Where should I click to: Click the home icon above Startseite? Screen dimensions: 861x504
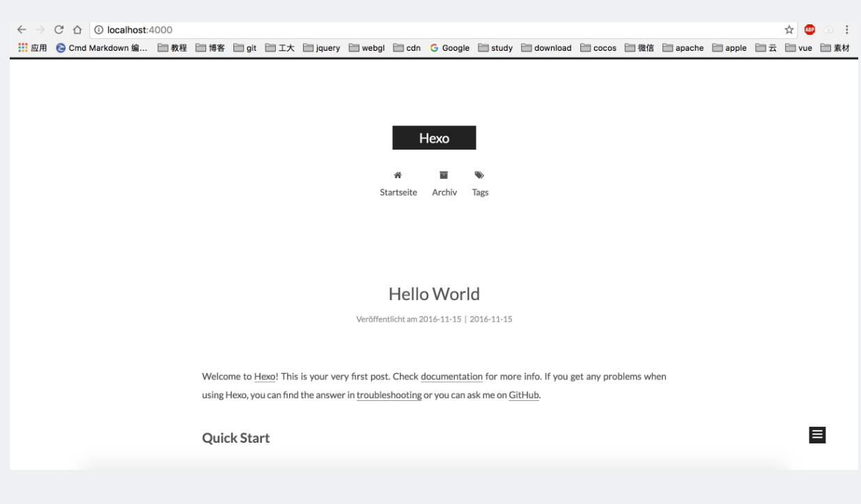pos(398,175)
